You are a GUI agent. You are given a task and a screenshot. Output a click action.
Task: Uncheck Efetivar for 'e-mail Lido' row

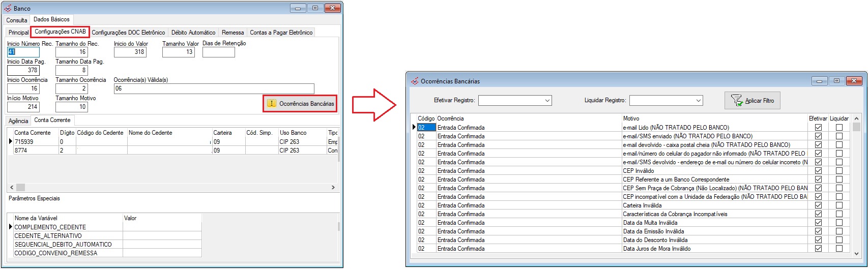coord(818,128)
